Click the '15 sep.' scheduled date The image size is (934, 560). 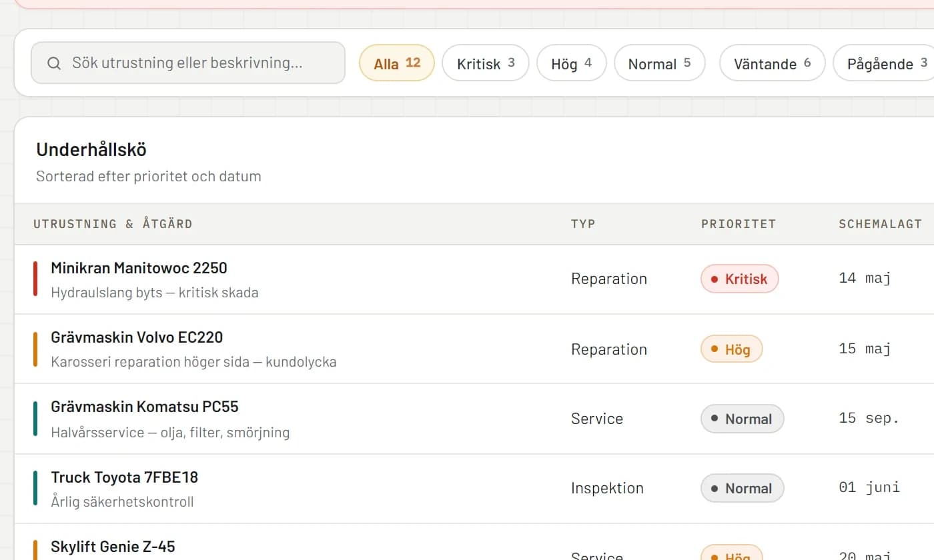click(869, 418)
